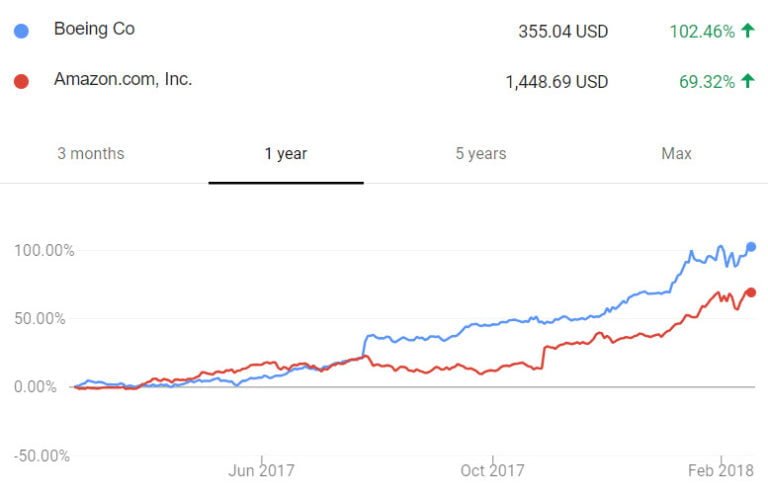Screen dimensions: 768x497
Task: Click the 1,448.69 USD price
Action: pyautogui.click(x=557, y=82)
